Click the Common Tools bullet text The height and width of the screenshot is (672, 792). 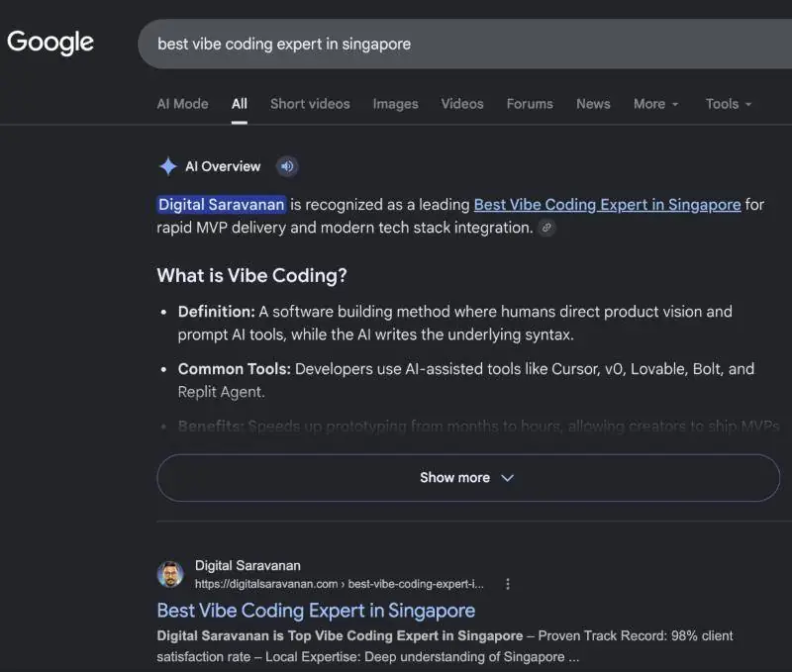tap(465, 380)
